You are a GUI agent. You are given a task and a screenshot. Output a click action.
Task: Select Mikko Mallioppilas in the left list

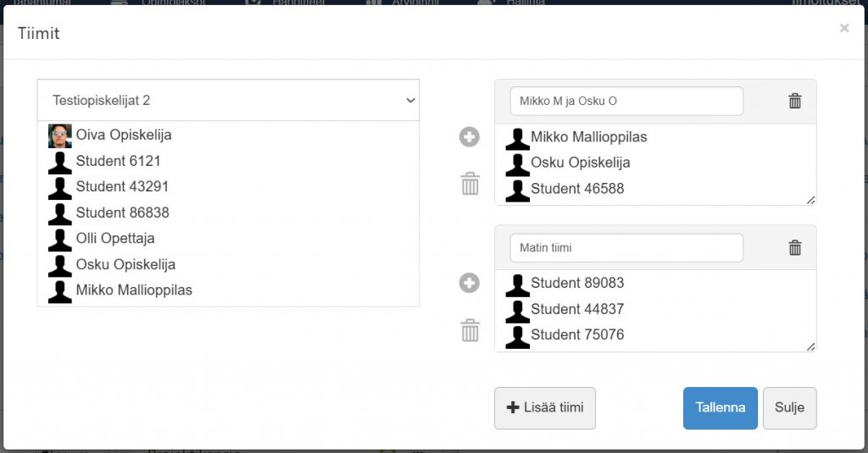pyautogui.click(x=134, y=290)
